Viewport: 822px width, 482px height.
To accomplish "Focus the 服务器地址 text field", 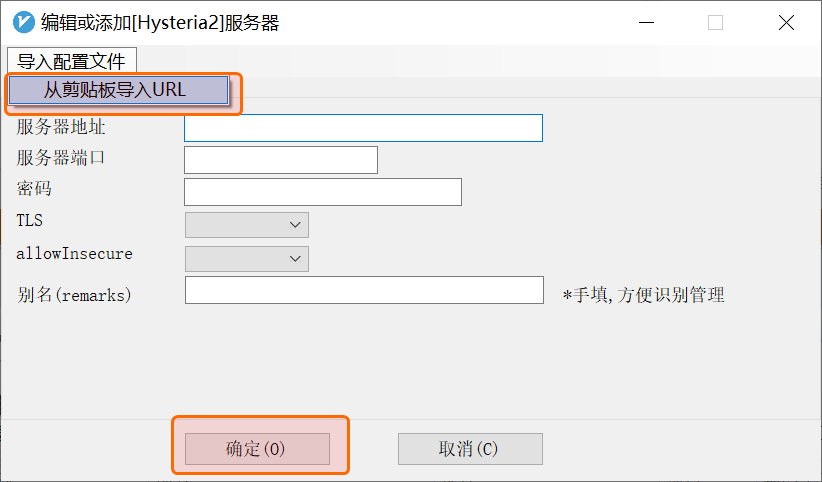I will coord(363,128).
